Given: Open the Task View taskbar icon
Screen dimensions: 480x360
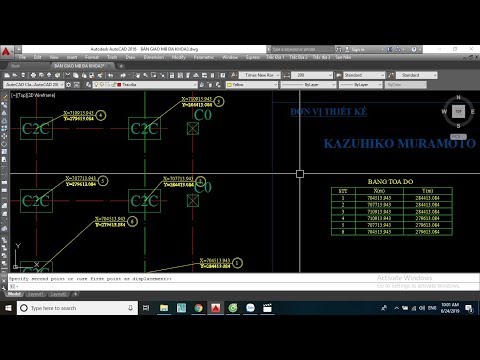Looking at the screenshot, I should tap(146, 308).
